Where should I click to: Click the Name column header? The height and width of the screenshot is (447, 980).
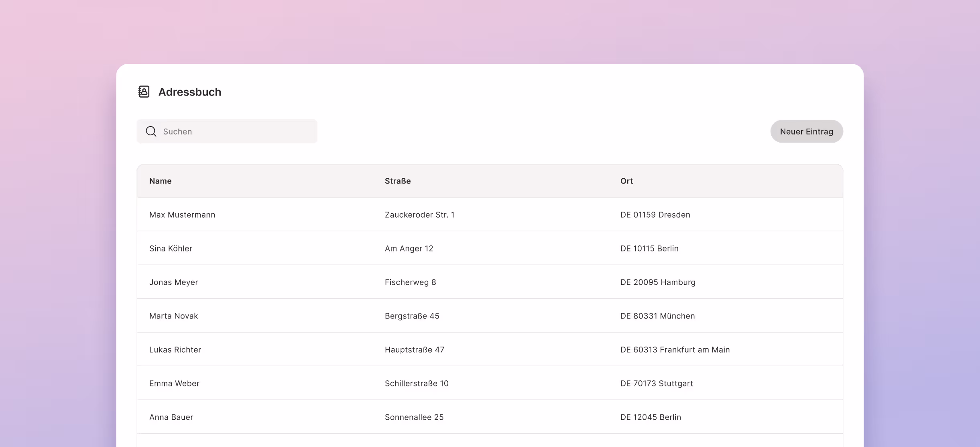click(160, 181)
